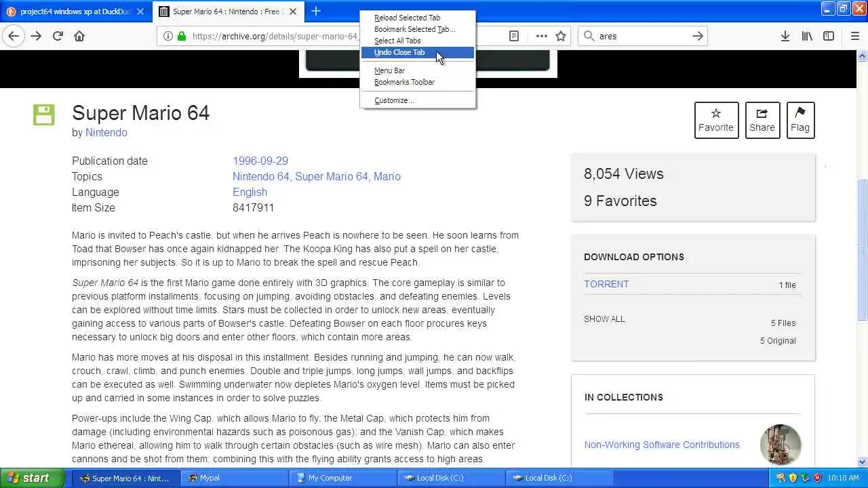The width and height of the screenshot is (868, 488).
Task: Close the project64 DuckDuckGo tab
Action: [x=140, y=12]
